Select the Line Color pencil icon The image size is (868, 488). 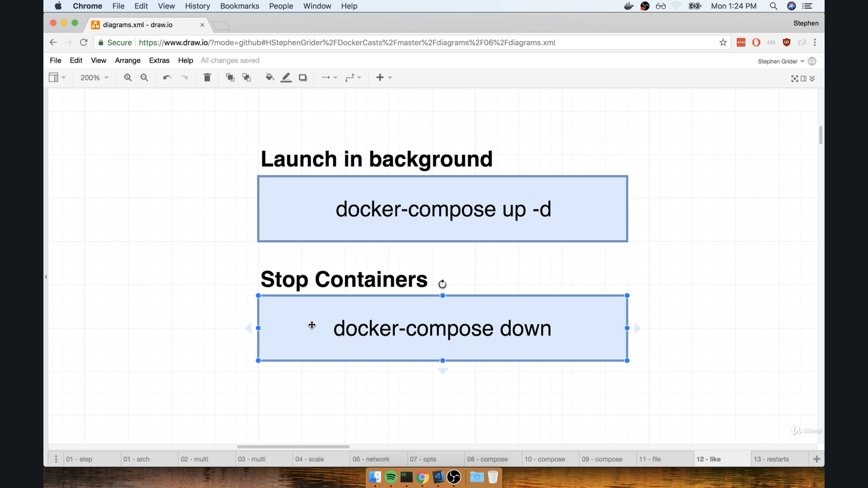click(286, 77)
